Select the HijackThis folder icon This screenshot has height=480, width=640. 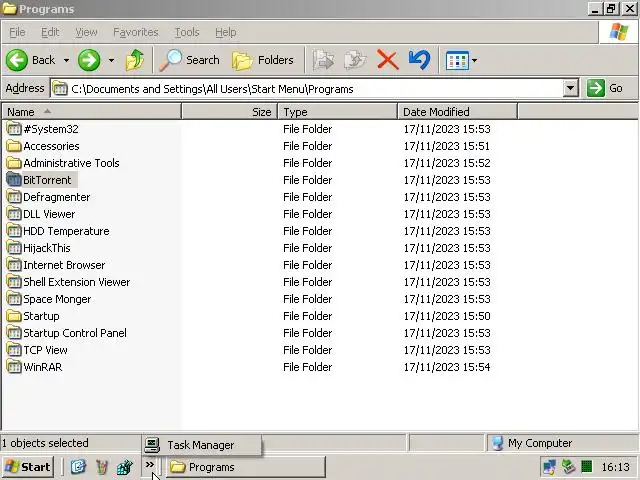click(x=14, y=248)
